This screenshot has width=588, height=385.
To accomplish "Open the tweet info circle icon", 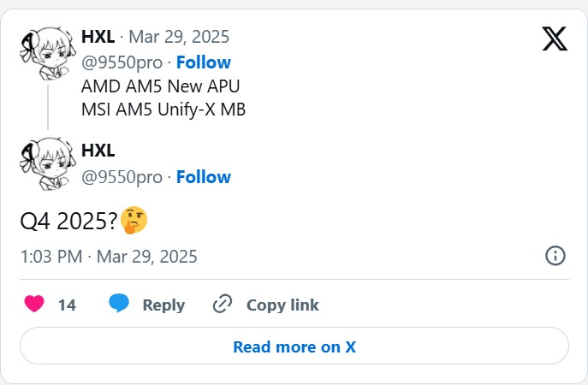I will click(x=555, y=256).
